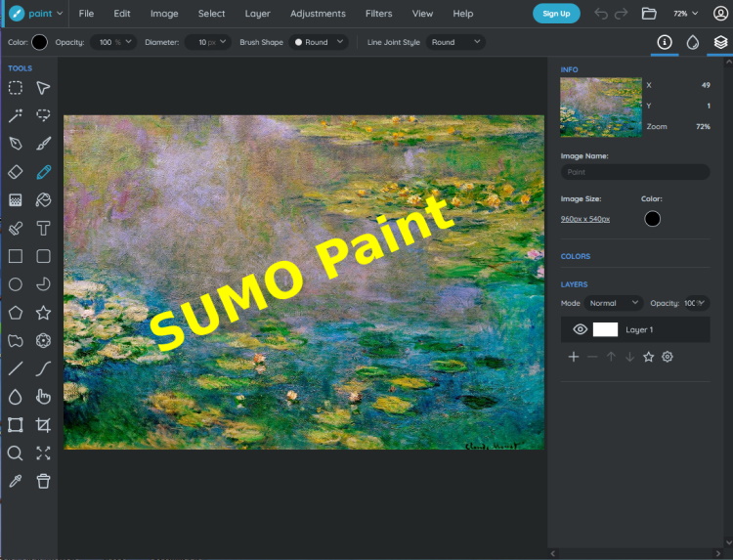Select the Text tool
Image resolution: width=733 pixels, height=560 pixels.
click(x=43, y=229)
